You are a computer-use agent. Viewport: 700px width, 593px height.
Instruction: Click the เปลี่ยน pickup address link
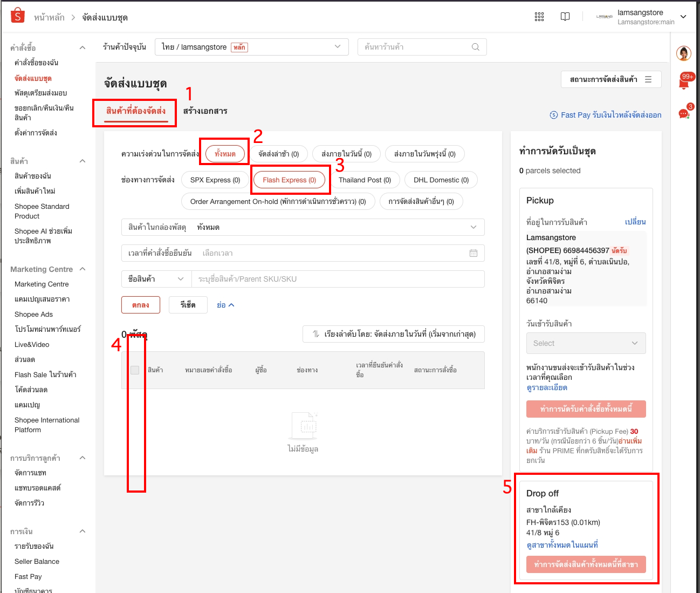coord(635,222)
